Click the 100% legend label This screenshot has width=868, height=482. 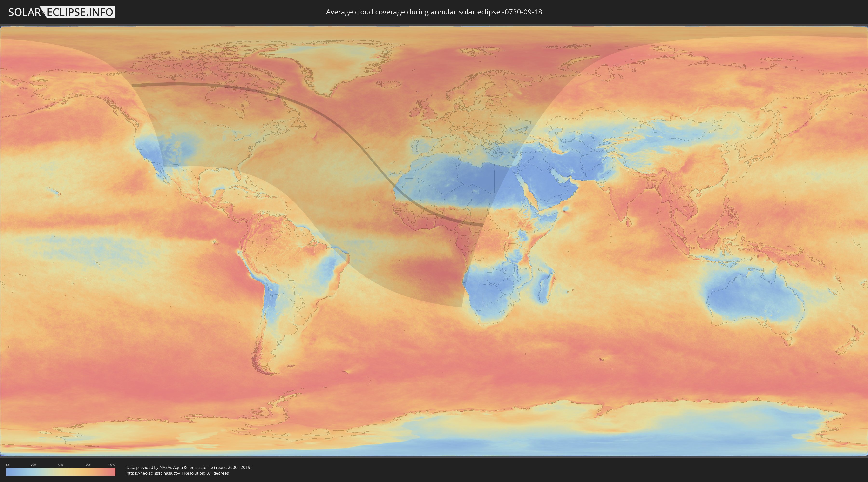point(112,465)
